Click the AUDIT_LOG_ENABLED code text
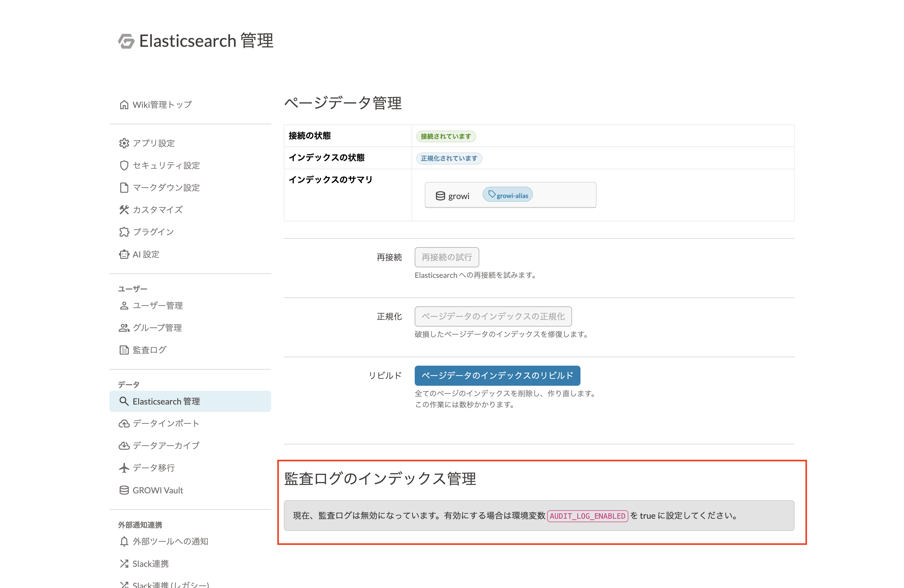Viewport: 904px width, 588px height. pyautogui.click(x=587, y=516)
